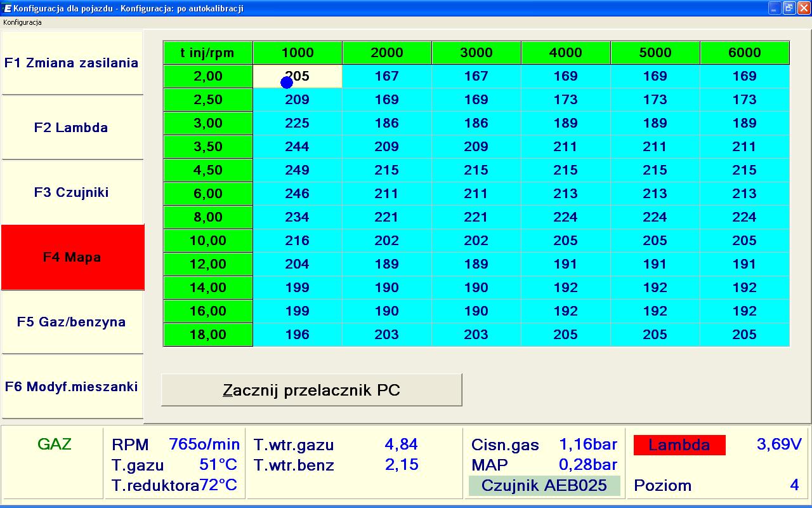
Task: Select the 3,50 injection time row header
Action: 208,147
